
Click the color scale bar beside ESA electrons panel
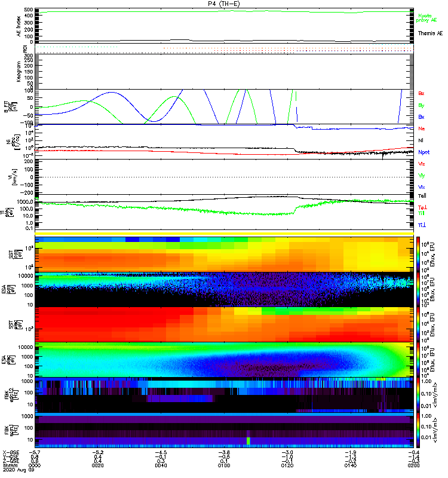tap(418, 360)
